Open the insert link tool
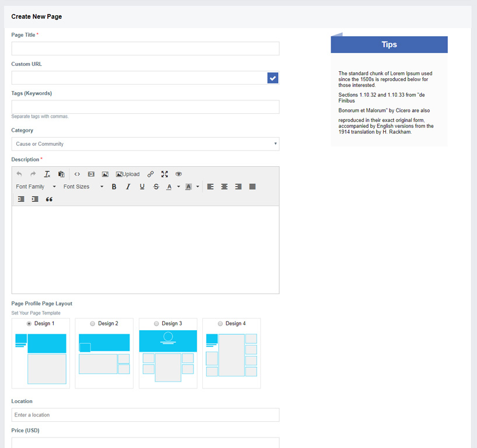 pyautogui.click(x=150, y=174)
